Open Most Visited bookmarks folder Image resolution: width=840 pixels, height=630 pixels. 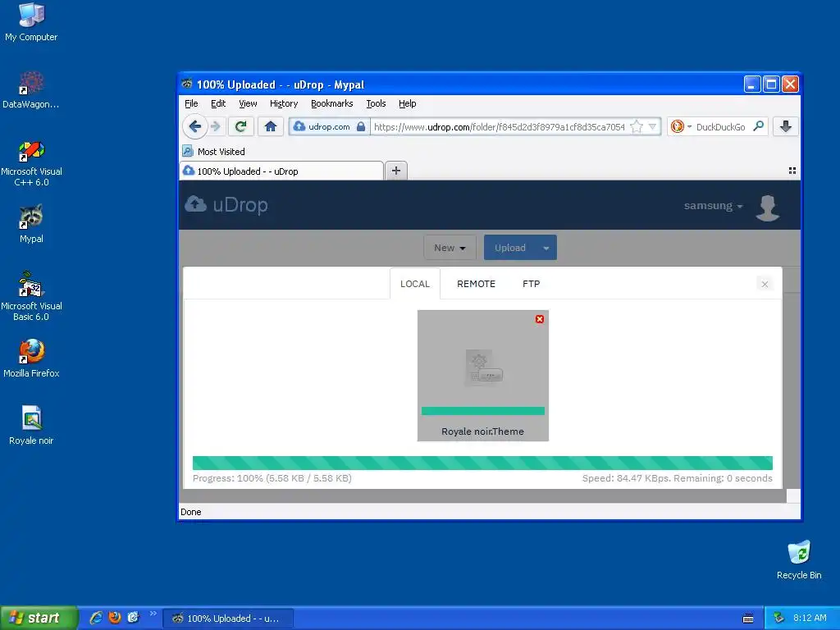point(214,152)
